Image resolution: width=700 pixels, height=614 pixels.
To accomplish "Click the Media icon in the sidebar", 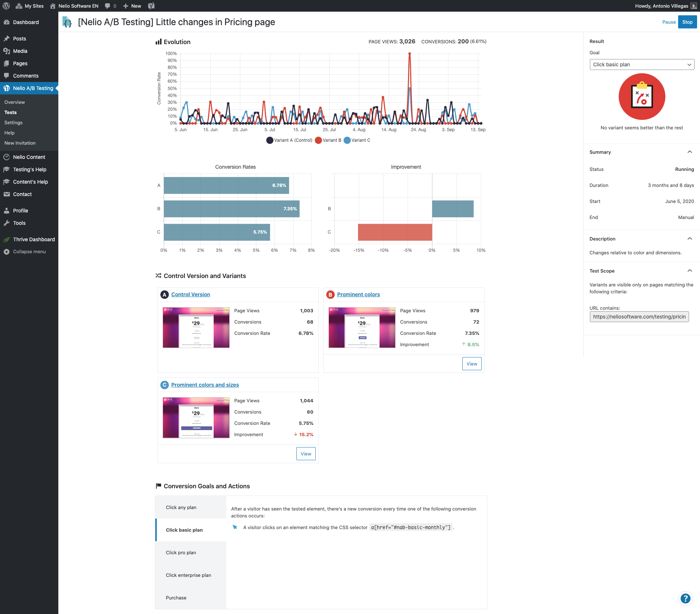I will coord(7,51).
